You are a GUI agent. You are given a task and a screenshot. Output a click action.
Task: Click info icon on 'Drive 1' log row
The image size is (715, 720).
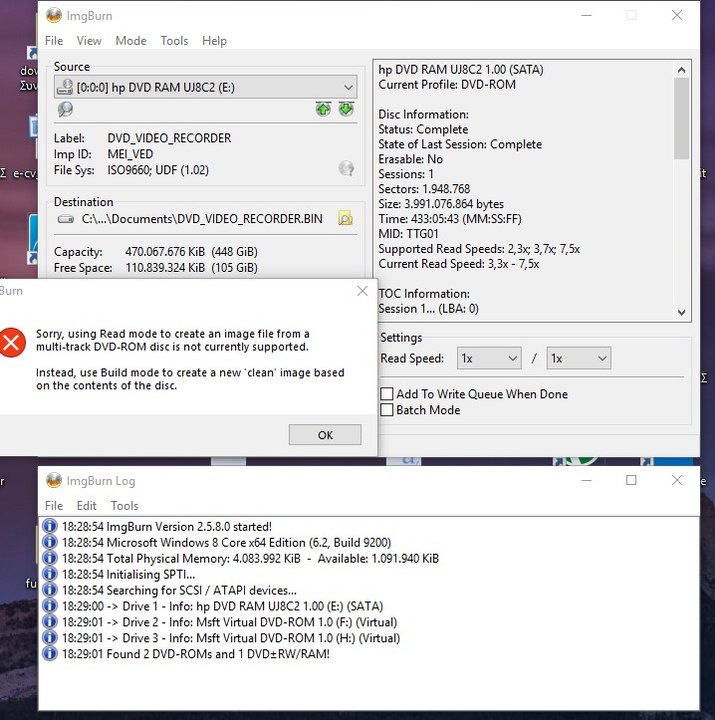coord(50,606)
